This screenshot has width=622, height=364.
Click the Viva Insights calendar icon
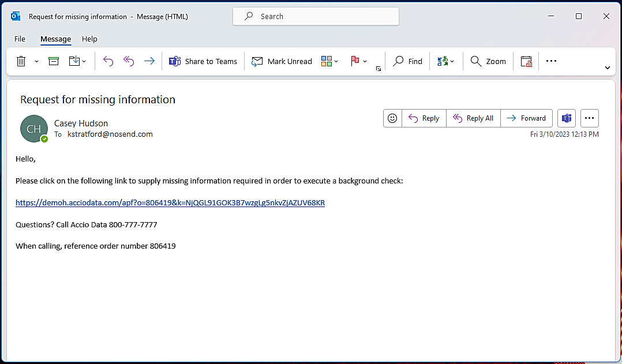(x=526, y=61)
